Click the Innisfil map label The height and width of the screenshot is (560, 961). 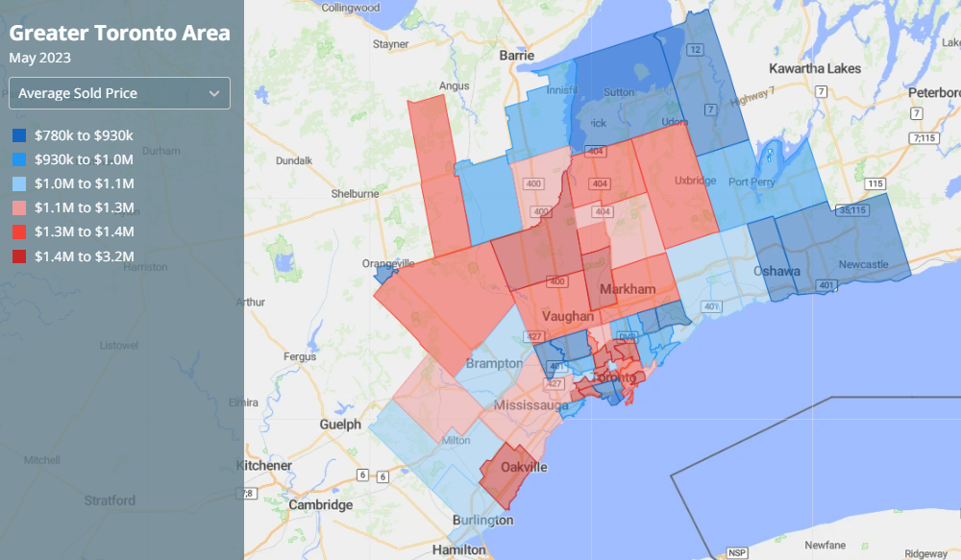coord(561,90)
